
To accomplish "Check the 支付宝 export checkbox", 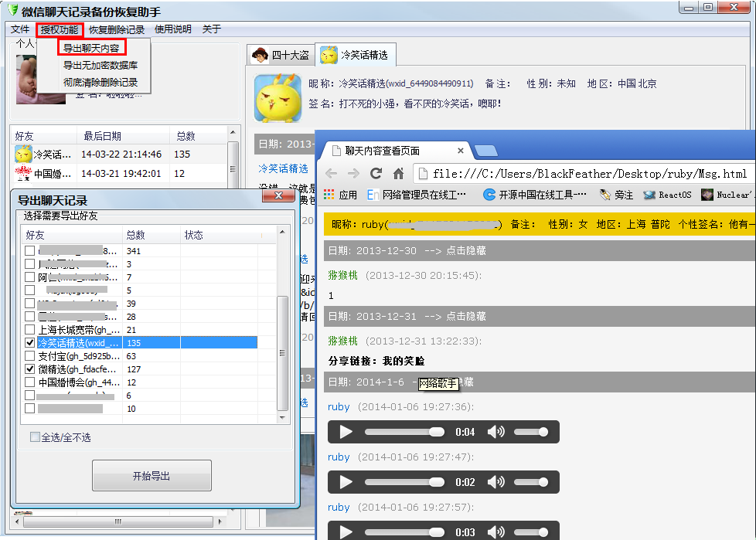I will 30,356.
